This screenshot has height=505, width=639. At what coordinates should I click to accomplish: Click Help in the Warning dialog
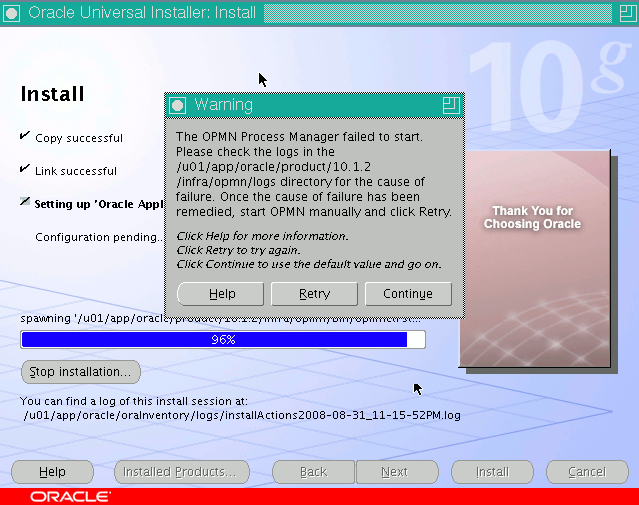220,294
